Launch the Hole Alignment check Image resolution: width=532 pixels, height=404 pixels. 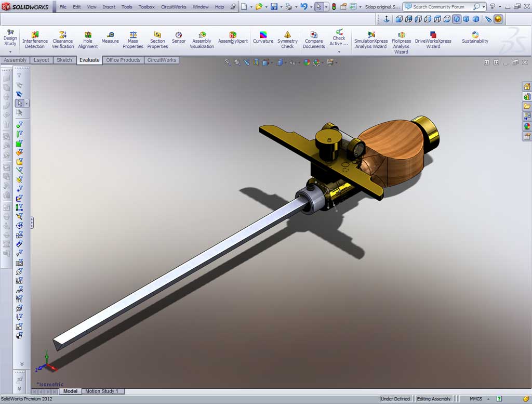pyautogui.click(x=88, y=40)
